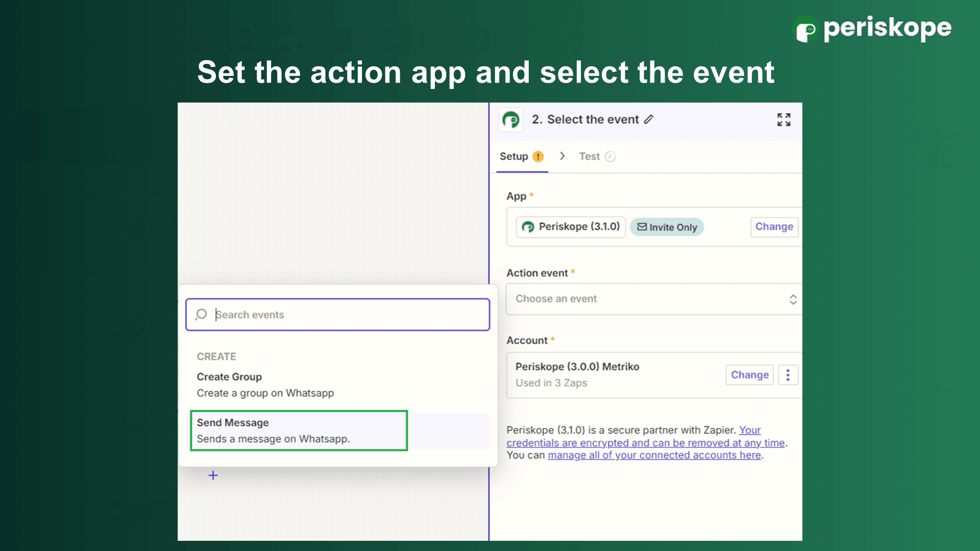The image size is (980, 551).
Task: Click the plus add step icon
Action: point(213,475)
